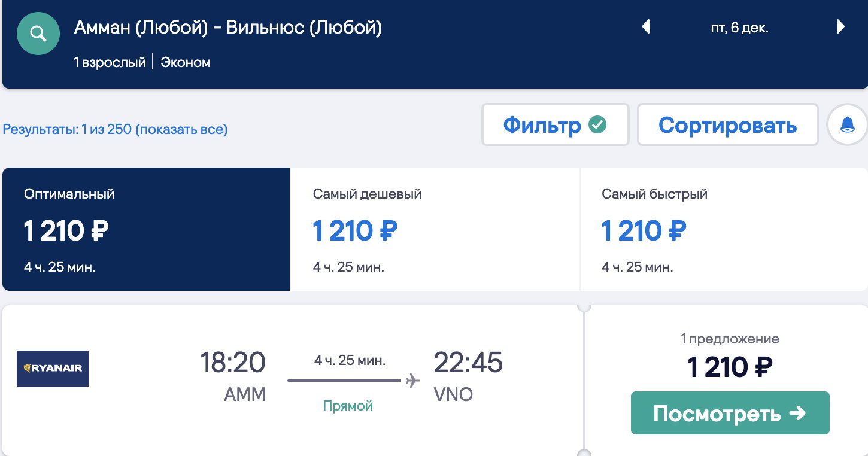The height and width of the screenshot is (456, 868).
Task: Click the 1 взрослый passenger selector
Action: click(110, 62)
